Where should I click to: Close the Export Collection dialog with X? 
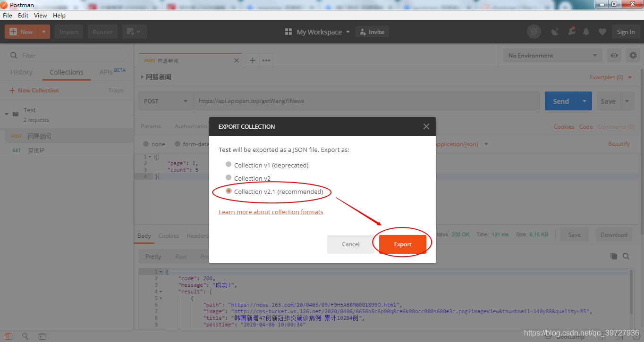point(426,126)
